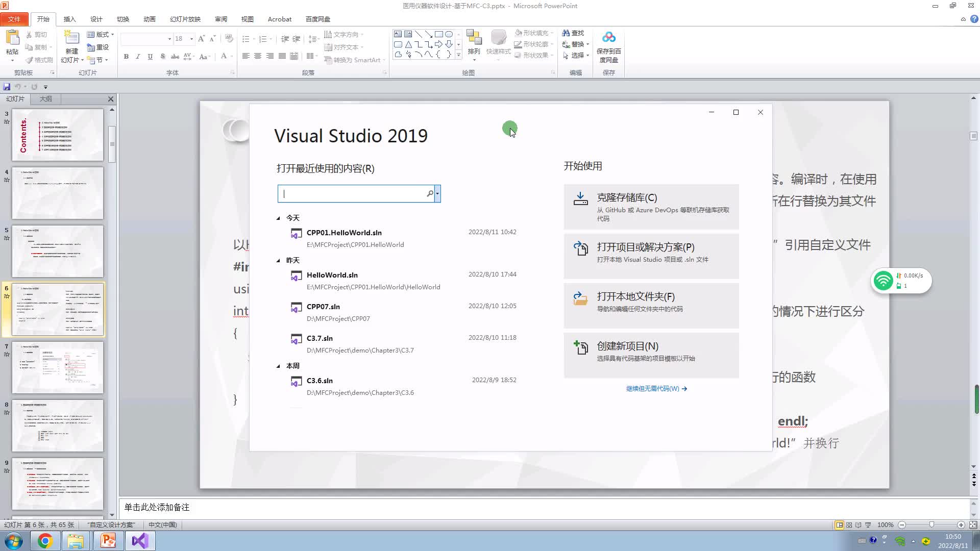Viewport: 980px width, 551px height.
Task: Click Create new project (创建新项目) card
Action: point(651,355)
